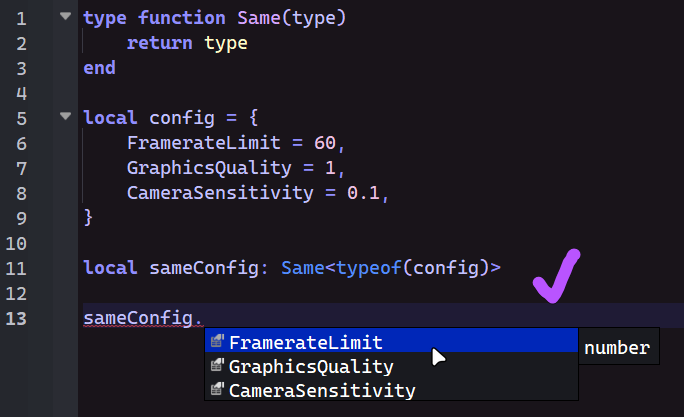Click the property icon beside CameraSensitivity suggestion
The height and width of the screenshot is (417, 684).
(216, 390)
